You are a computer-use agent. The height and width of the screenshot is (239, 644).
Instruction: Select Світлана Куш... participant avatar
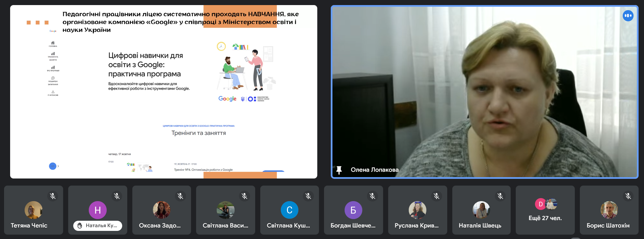289,210
